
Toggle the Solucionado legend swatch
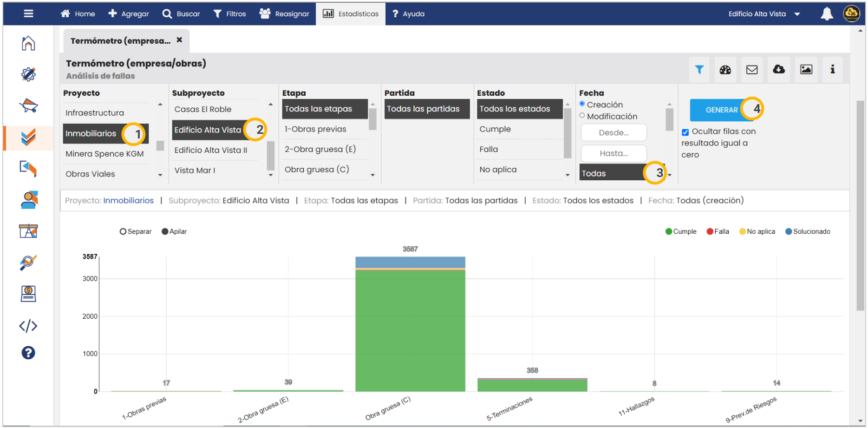pos(788,231)
